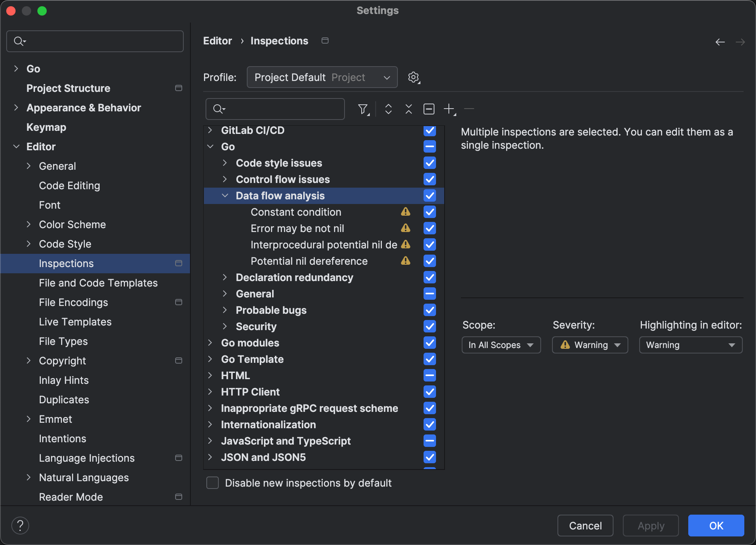Viewport: 756px width, 545px height.
Task: Select the Interprocedural potential nil de row
Action: click(324, 245)
